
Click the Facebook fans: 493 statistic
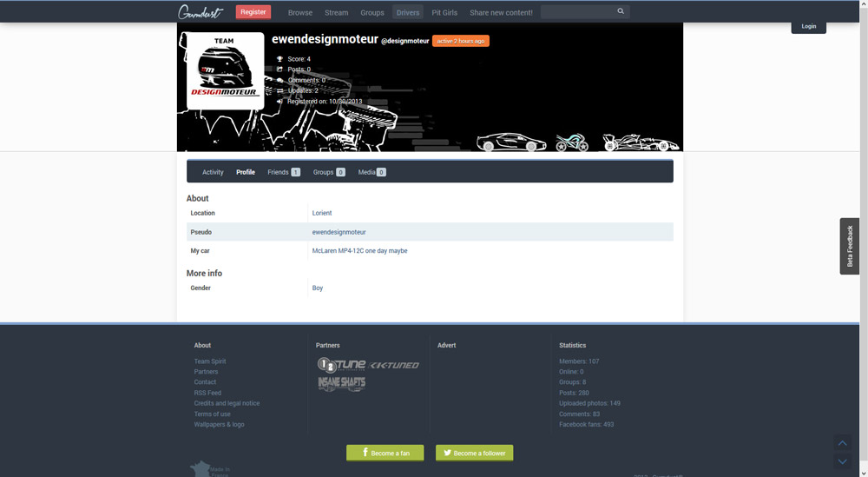586,424
